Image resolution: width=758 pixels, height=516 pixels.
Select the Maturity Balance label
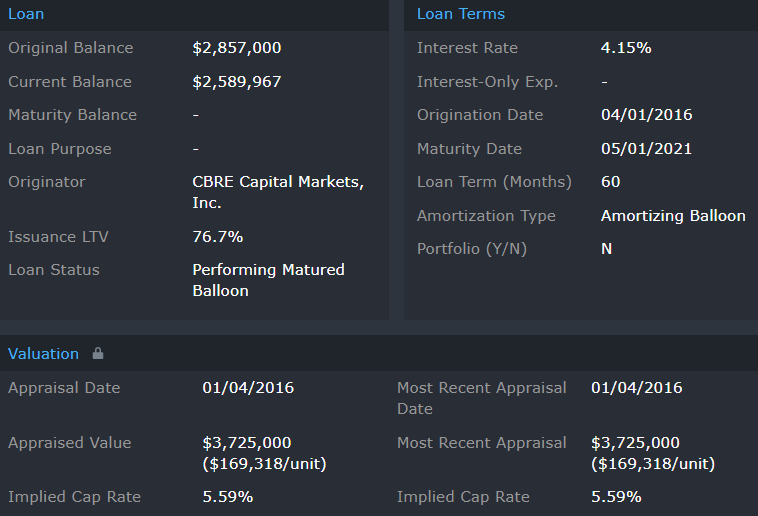point(72,115)
